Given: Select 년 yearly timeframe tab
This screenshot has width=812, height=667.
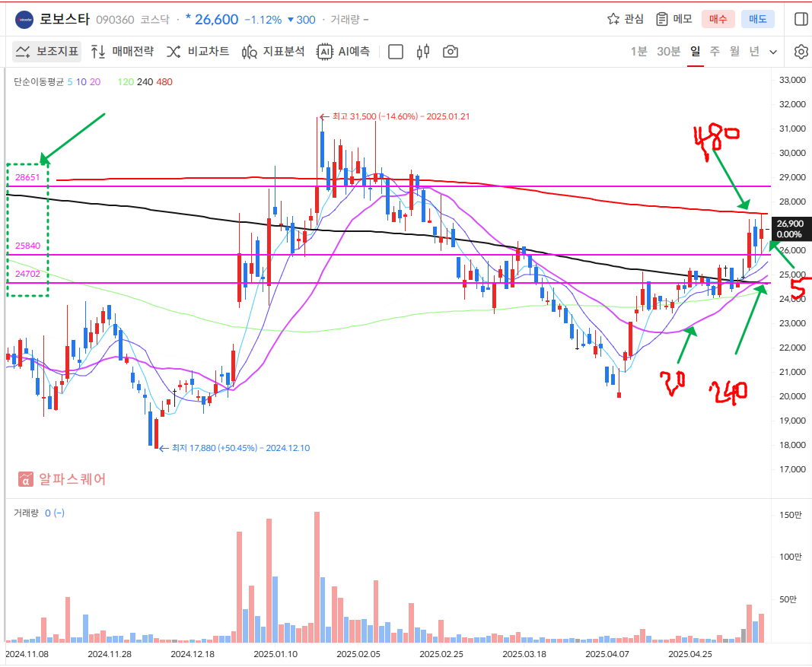Looking at the screenshot, I should click(754, 51).
